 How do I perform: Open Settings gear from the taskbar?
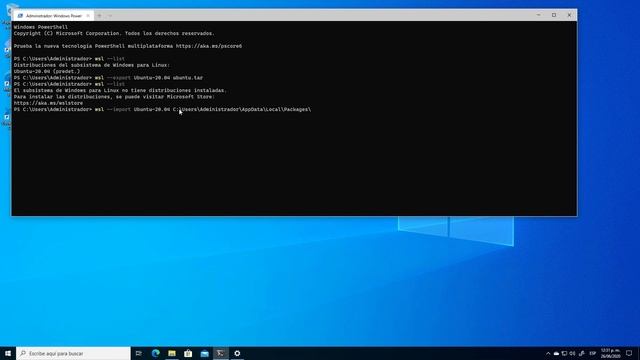237,353
